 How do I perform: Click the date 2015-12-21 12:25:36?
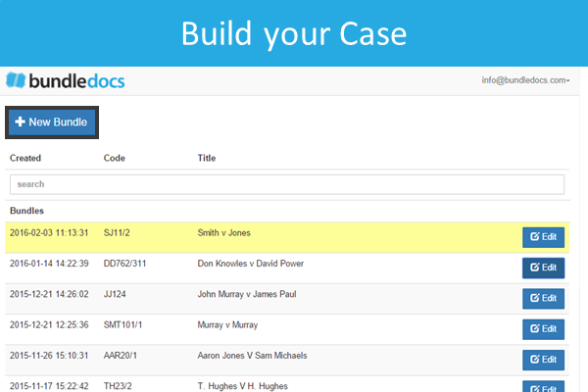tap(49, 324)
